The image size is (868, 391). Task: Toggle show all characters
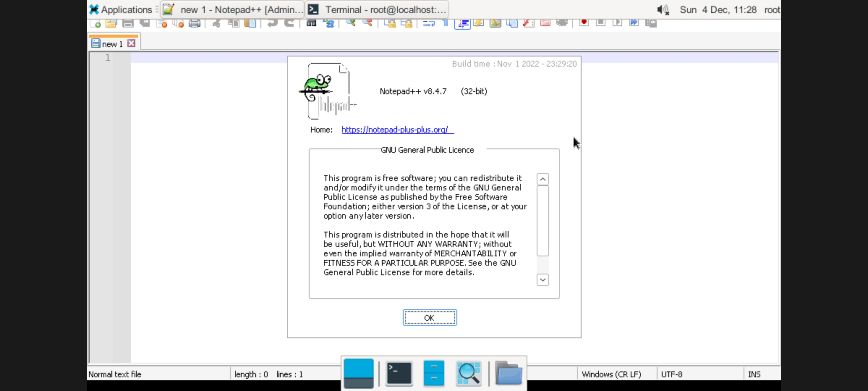pyautogui.click(x=445, y=23)
